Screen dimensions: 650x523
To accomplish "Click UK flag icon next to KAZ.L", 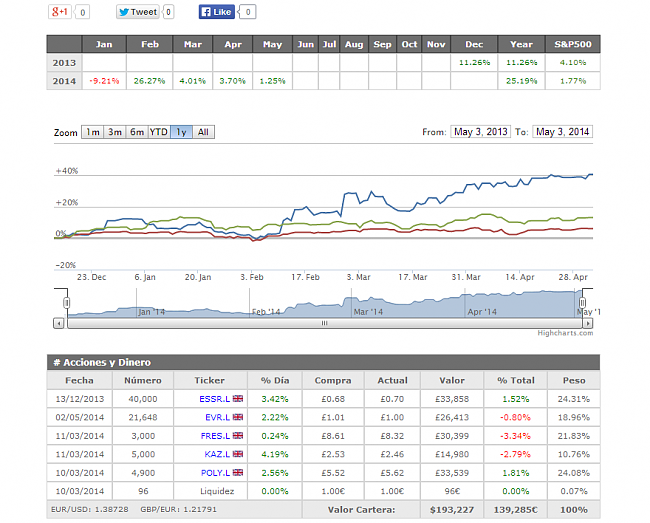I will (x=238, y=454).
